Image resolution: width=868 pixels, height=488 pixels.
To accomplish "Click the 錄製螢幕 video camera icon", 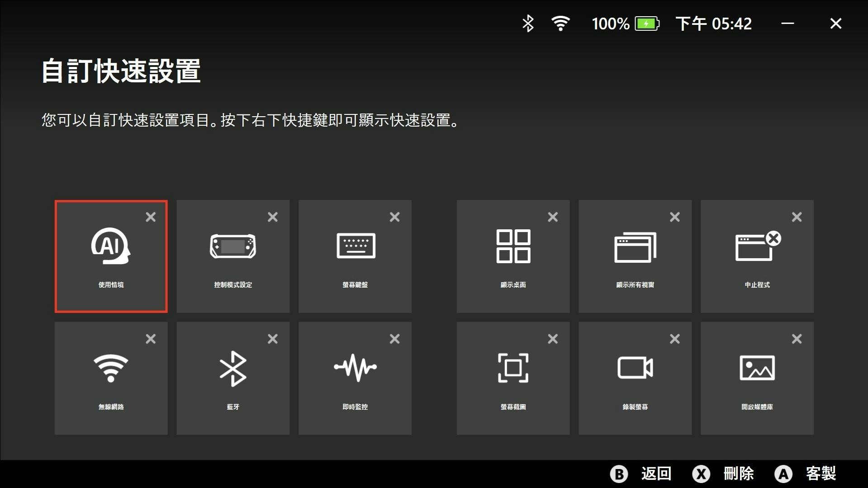I will pyautogui.click(x=635, y=368).
